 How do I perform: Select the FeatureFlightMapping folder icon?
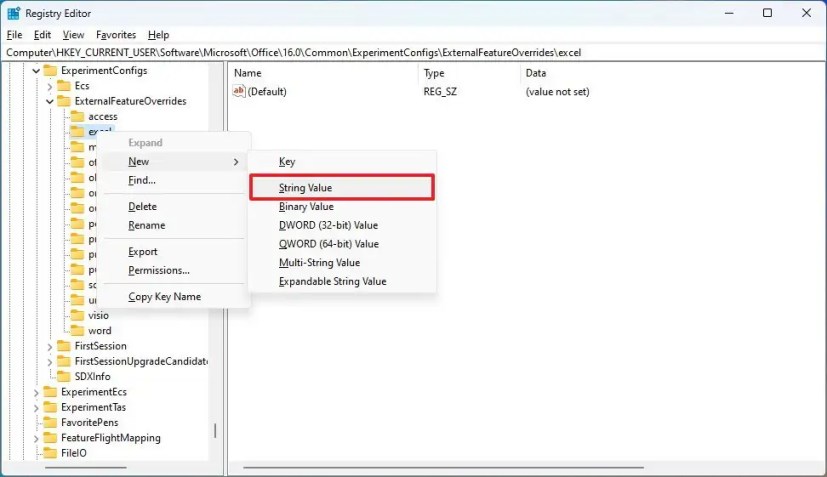[50, 437]
